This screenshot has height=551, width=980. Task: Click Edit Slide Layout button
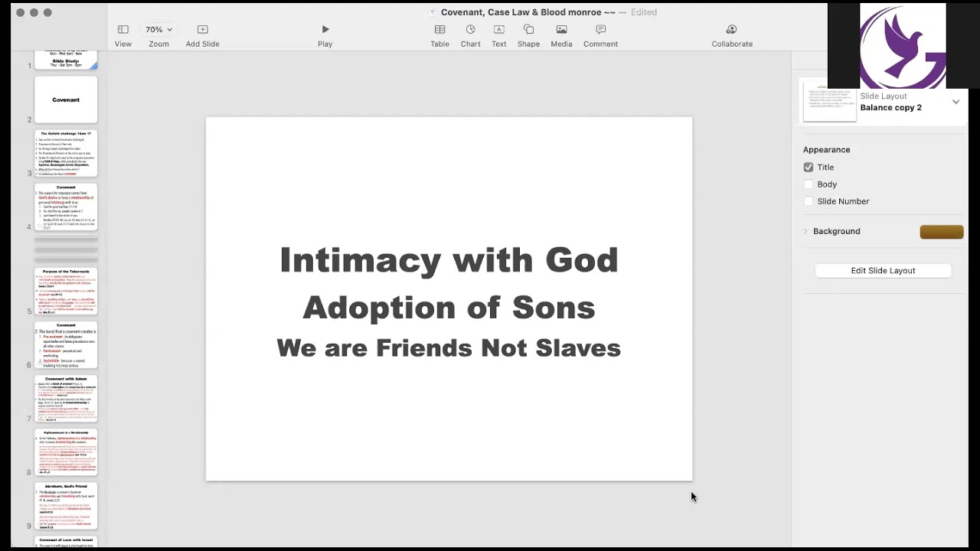tap(883, 271)
